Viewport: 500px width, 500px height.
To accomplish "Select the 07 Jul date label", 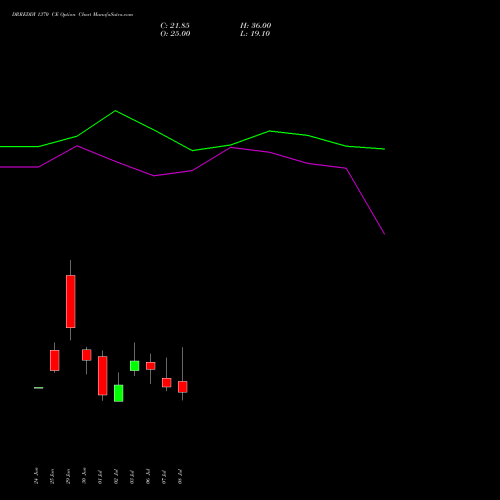I will pyautogui.click(x=164, y=476).
